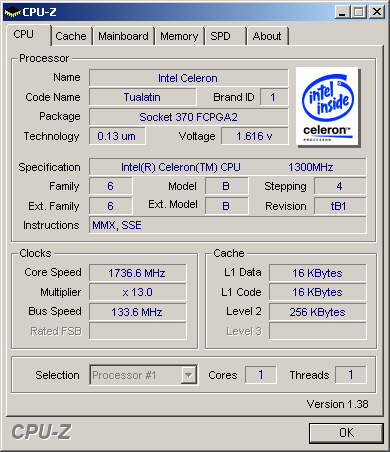This screenshot has height=452, width=390.
Task: Click the MMX, SSE instructions field
Action: click(227, 225)
